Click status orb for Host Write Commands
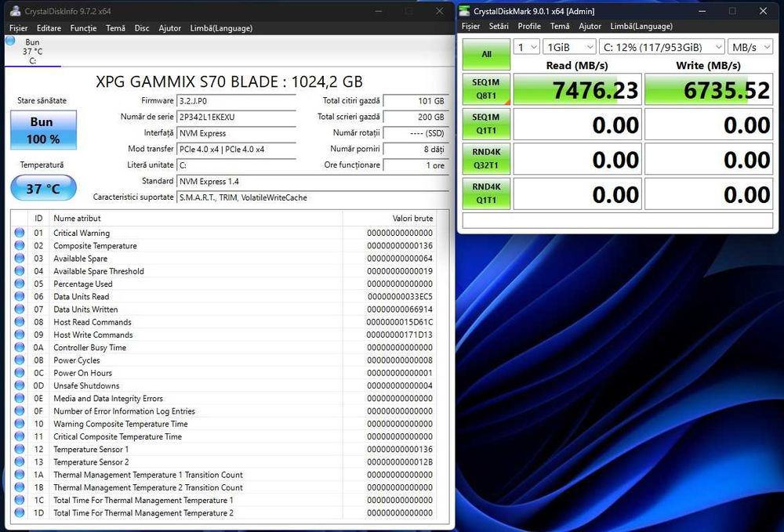The width and height of the screenshot is (784, 532). (20, 335)
